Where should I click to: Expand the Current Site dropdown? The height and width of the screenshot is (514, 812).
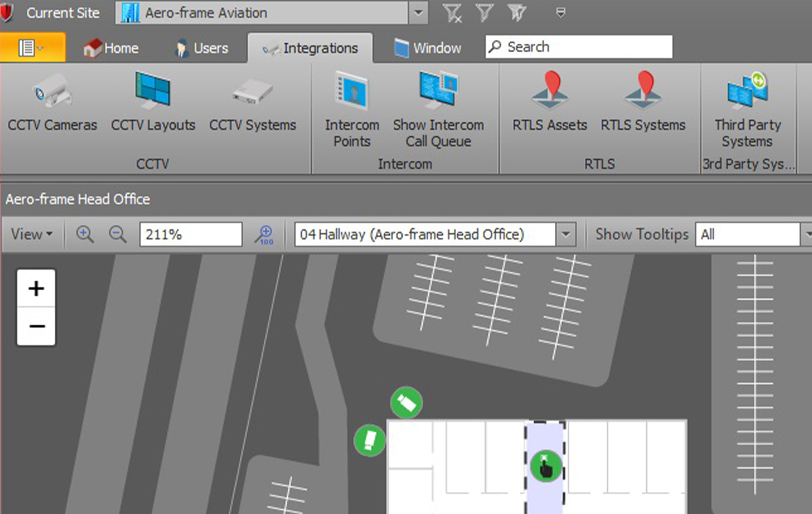418,13
